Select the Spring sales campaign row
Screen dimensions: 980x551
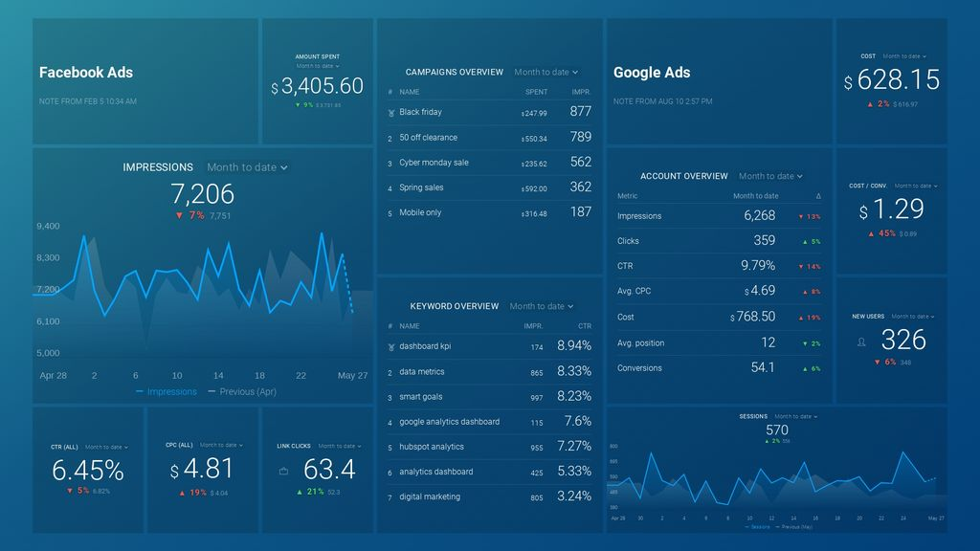tap(489, 187)
